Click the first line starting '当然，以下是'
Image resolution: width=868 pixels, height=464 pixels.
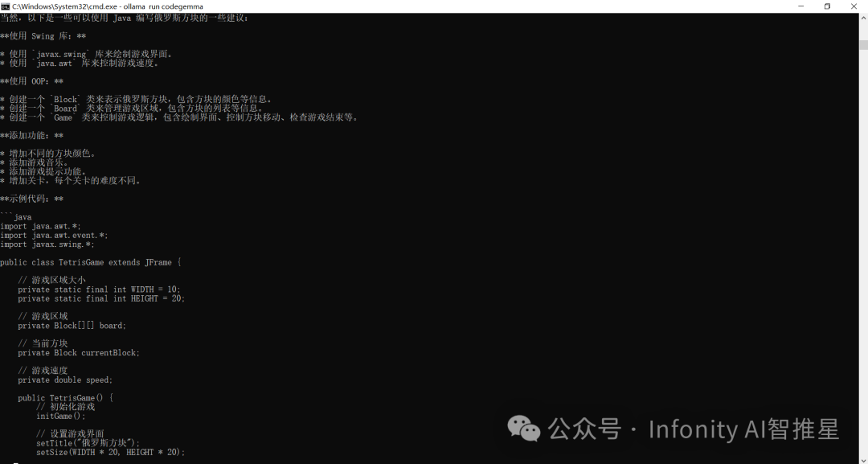coord(125,18)
